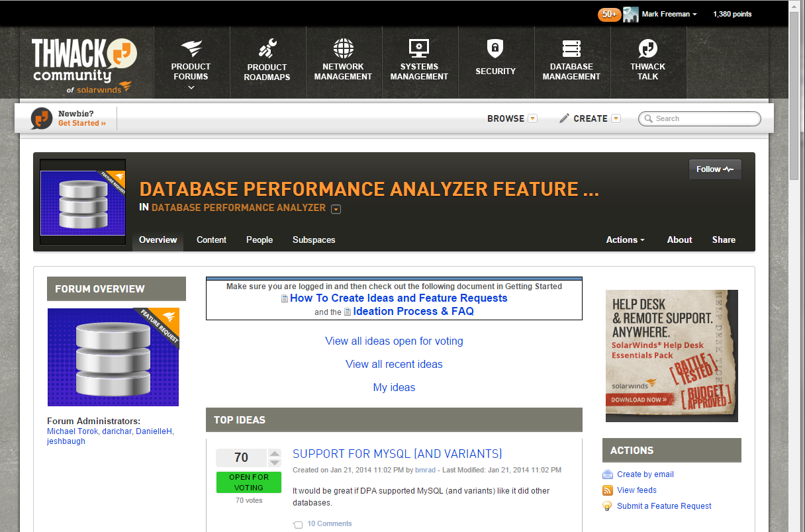Image resolution: width=805 pixels, height=532 pixels.
Task: Open DanielleH's profile link
Action: [x=154, y=431]
